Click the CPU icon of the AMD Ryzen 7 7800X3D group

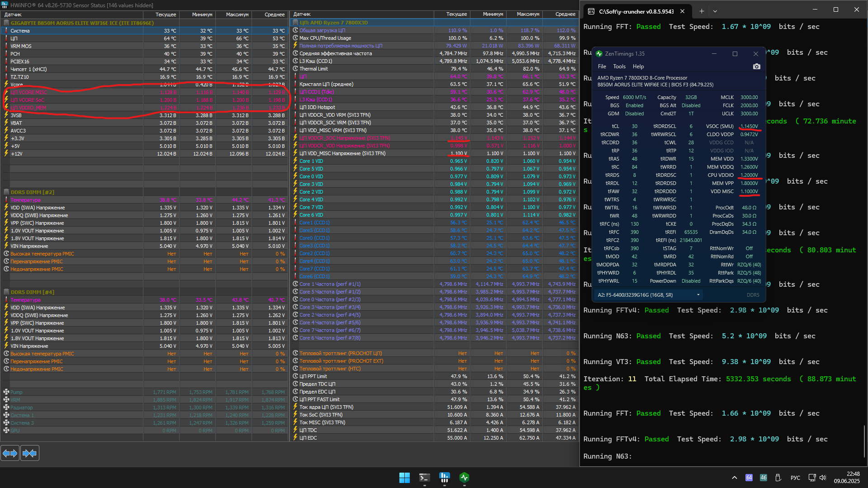point(295,23)
